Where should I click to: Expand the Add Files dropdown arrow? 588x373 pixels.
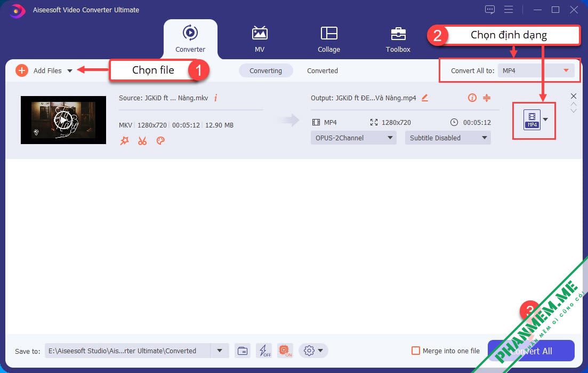[70, 70]
